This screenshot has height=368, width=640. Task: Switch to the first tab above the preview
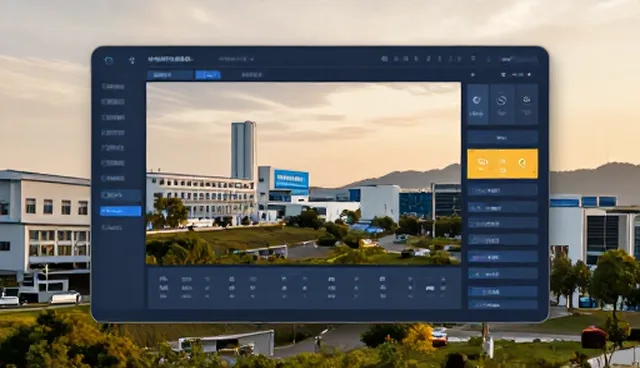tap(170, 75)
